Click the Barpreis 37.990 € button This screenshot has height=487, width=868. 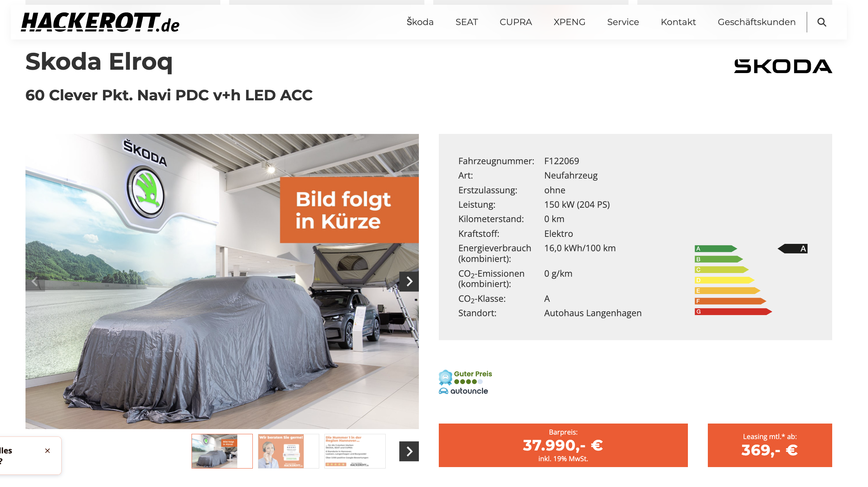(x=563, y=445)
